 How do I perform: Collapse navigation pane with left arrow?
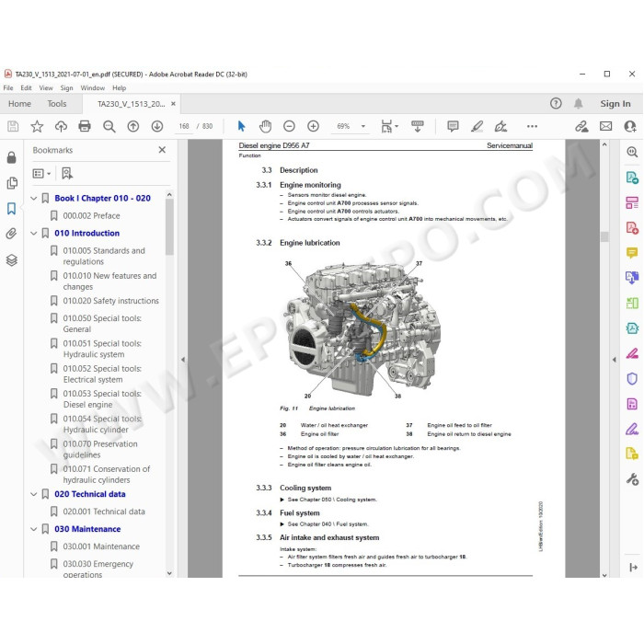click(x=183, y=360)
